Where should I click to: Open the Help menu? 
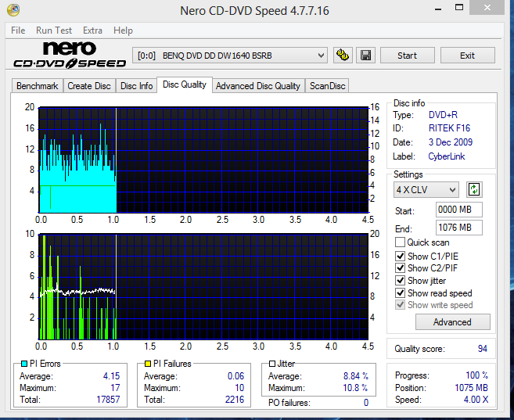click(x=123, y=31)
